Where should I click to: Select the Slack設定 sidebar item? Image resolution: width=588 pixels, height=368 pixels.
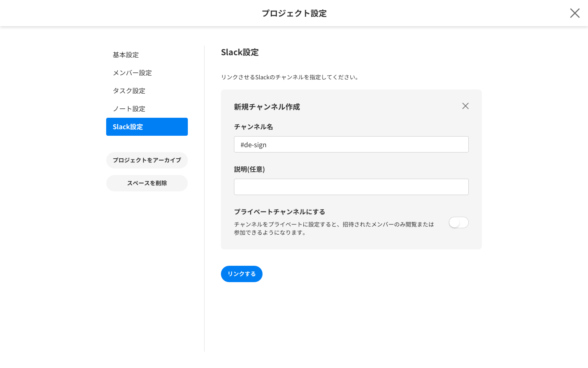click(x=147, y=127)
